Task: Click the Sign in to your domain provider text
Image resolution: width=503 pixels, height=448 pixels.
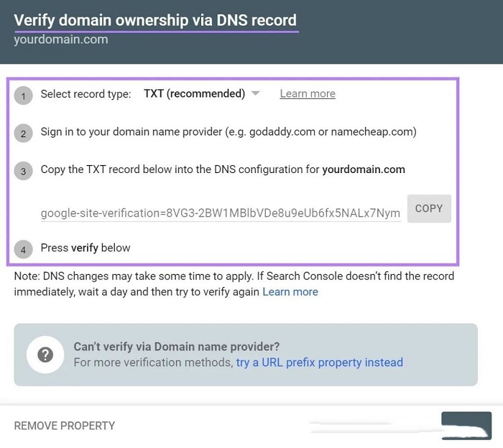Action: [229, 131]
